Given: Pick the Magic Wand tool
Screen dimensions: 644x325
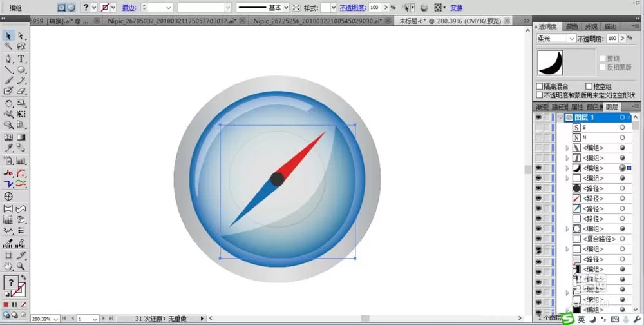Looking at the screenshot, I should pos(8,46).
